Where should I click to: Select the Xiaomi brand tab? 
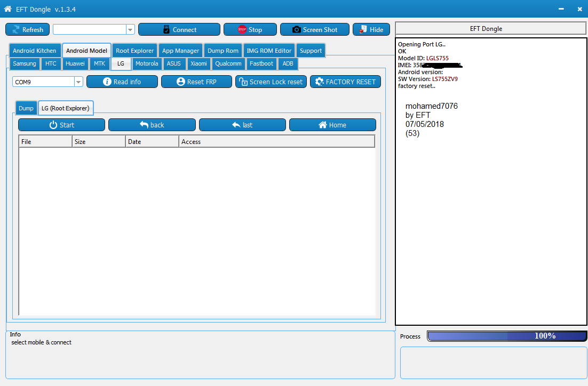[198, 63]
